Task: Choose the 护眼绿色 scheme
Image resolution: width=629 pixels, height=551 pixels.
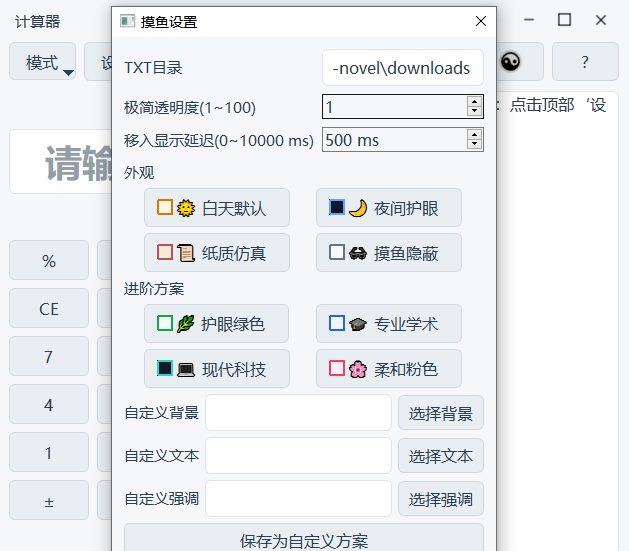Action: [x=217, y=324]
